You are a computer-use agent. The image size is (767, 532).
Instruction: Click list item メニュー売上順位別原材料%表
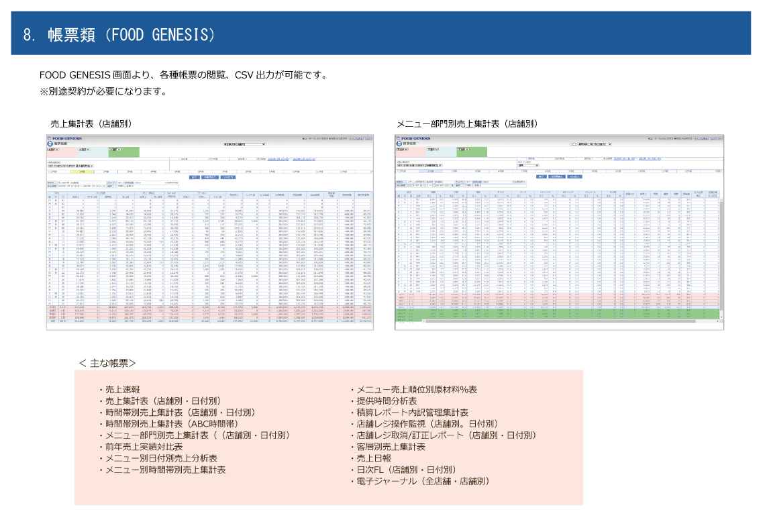pos(417,390)
